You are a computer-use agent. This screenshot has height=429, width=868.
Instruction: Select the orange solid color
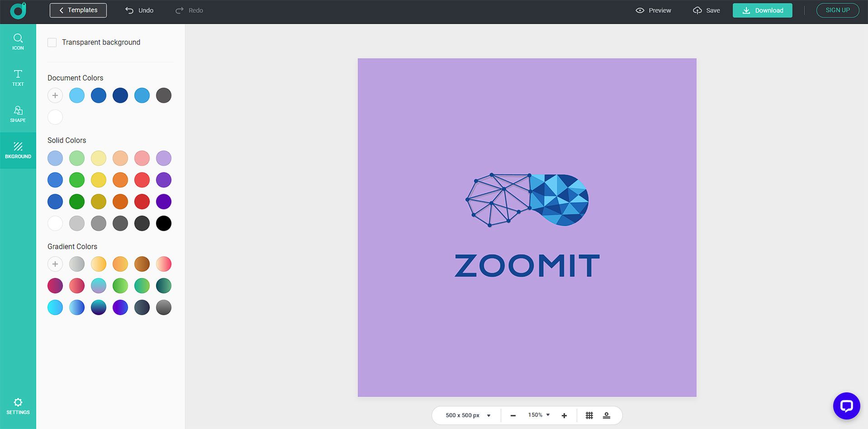click(x=120, y=180)
